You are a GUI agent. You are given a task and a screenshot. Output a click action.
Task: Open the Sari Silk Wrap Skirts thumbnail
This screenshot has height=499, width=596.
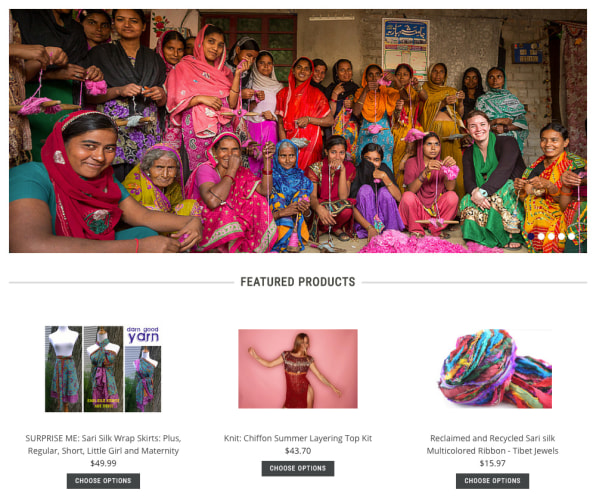103,369
